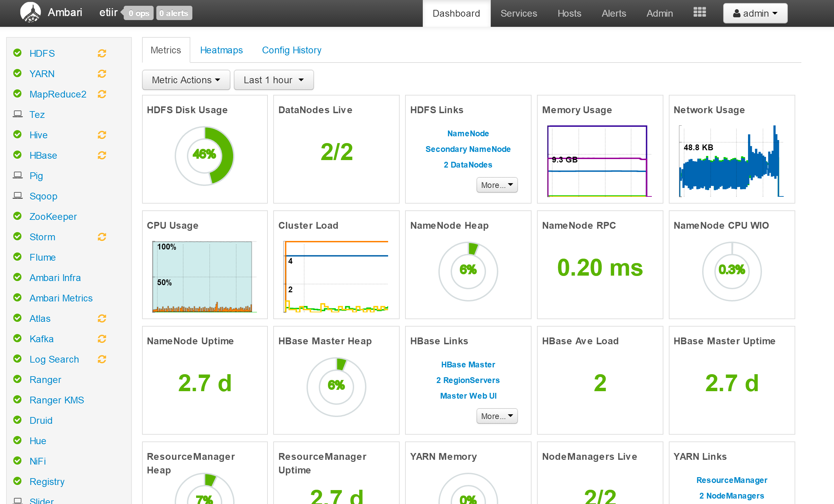Open the views grid icon
Viewport: 834px width, 504px height.
tap(700, 12)
